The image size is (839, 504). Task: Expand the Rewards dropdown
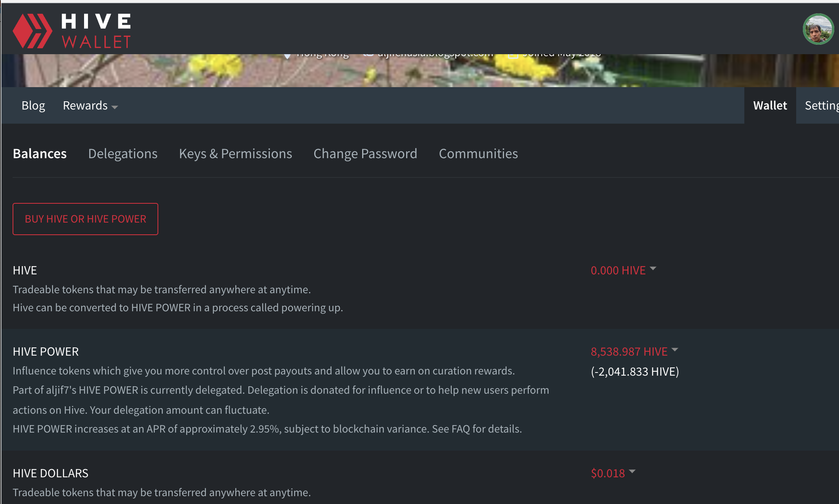coord(90,105)
